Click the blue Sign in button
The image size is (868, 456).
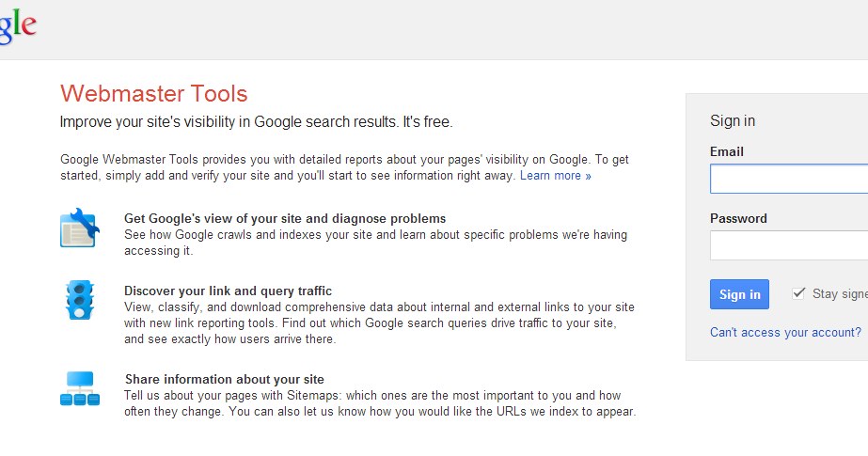click(x=739, y=294)
